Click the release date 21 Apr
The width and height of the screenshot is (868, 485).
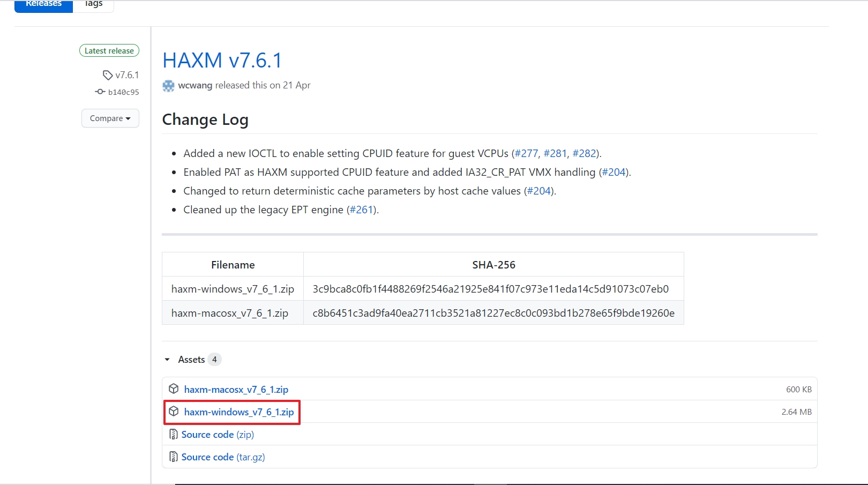pyautogui.click(x=297, y=85)
